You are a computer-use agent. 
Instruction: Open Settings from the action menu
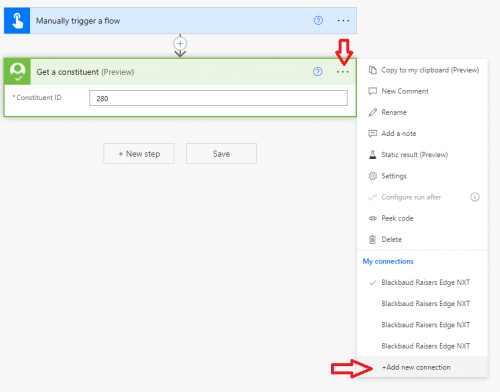(422, 176)
